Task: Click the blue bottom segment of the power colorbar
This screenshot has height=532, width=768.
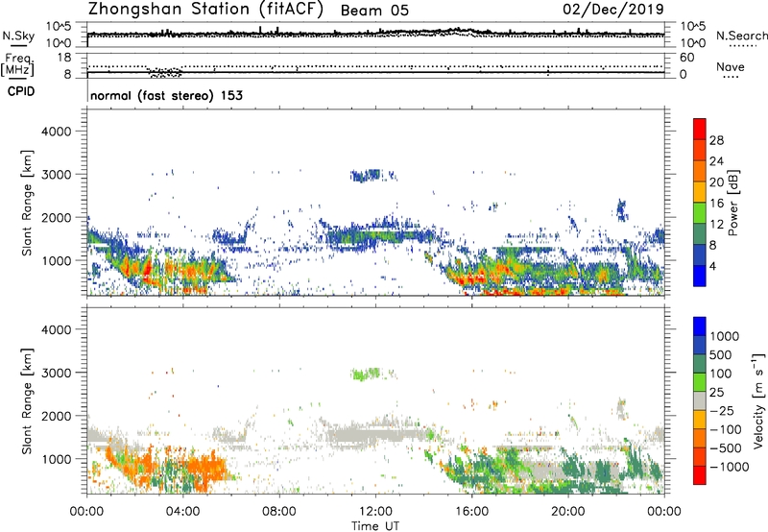Action: click(x=700, y=276)
